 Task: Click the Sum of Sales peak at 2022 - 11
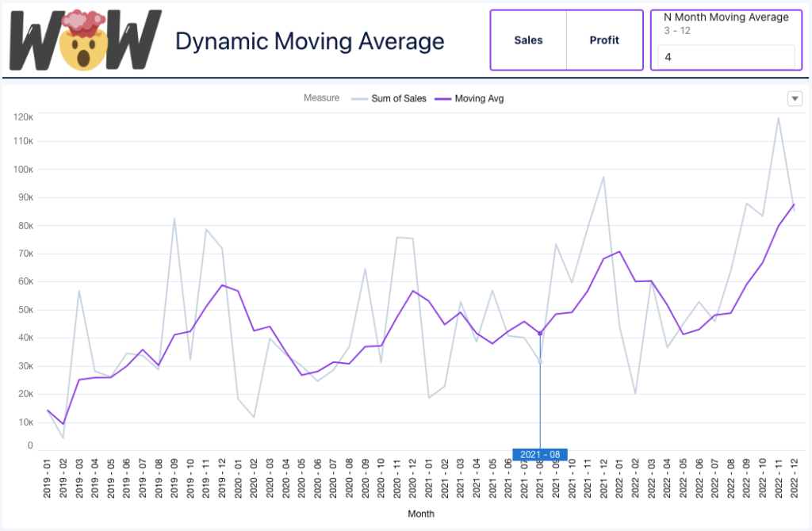(x=779, y=118)
